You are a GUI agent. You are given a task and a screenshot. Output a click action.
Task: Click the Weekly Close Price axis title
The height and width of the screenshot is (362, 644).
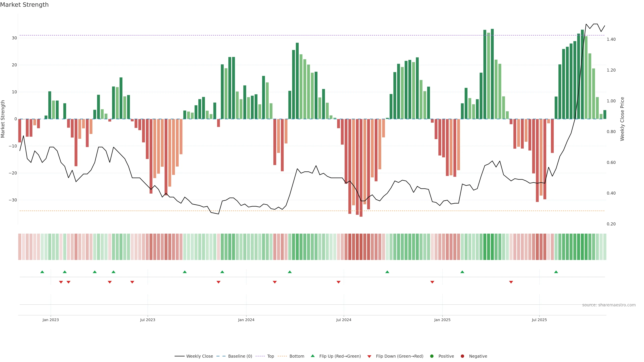click(x=622, y=119)
